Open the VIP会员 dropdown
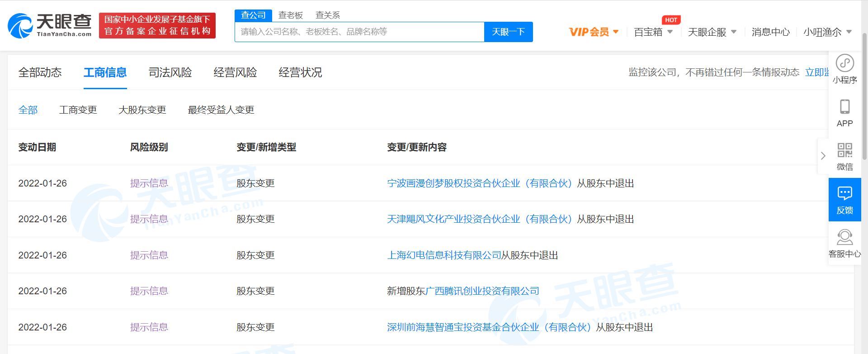Image resolution: width=868 pixels, height=354 pixels. [594, 32]
